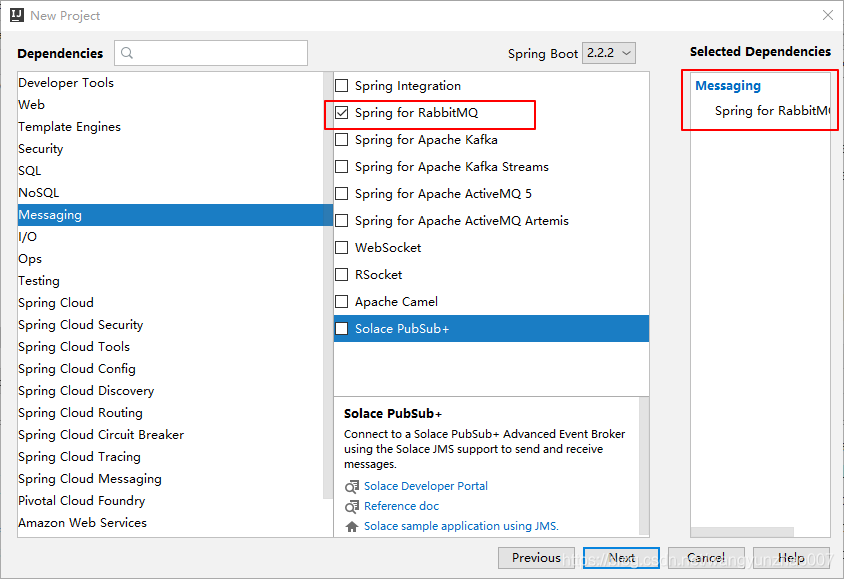The width and height of the screenshot is (844, 579).
Task: Select Spring Cloud Config category
Action: click(x=170, y=369)
